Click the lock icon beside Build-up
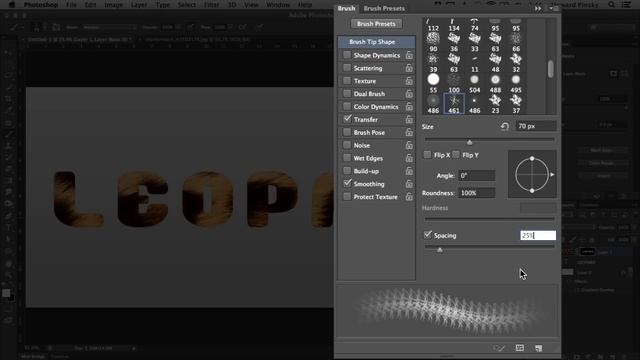Viewport: 640px width, 360px height. [409, 171]
